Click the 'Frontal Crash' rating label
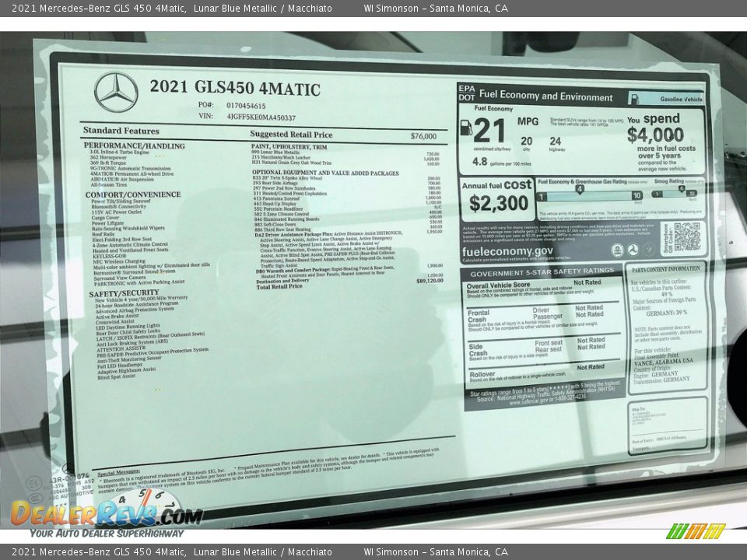747x560 pixels. pos(479,317)
